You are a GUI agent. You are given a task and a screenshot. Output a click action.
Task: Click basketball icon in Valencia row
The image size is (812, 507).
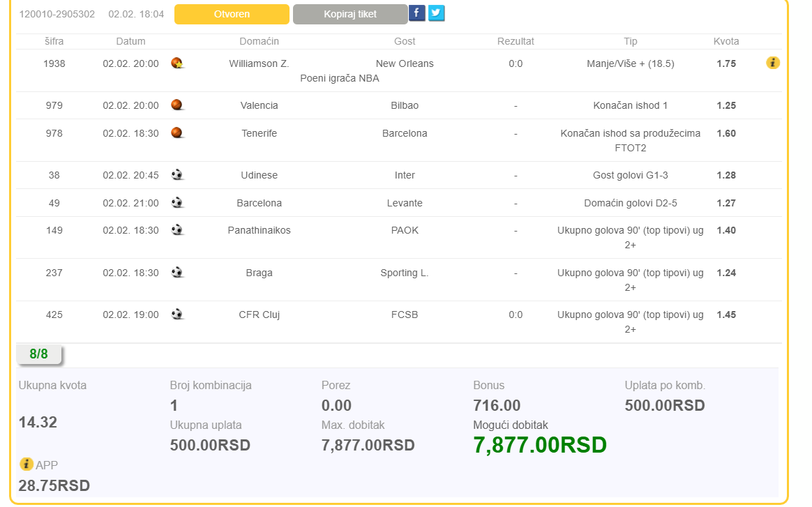tap(177, 105)
